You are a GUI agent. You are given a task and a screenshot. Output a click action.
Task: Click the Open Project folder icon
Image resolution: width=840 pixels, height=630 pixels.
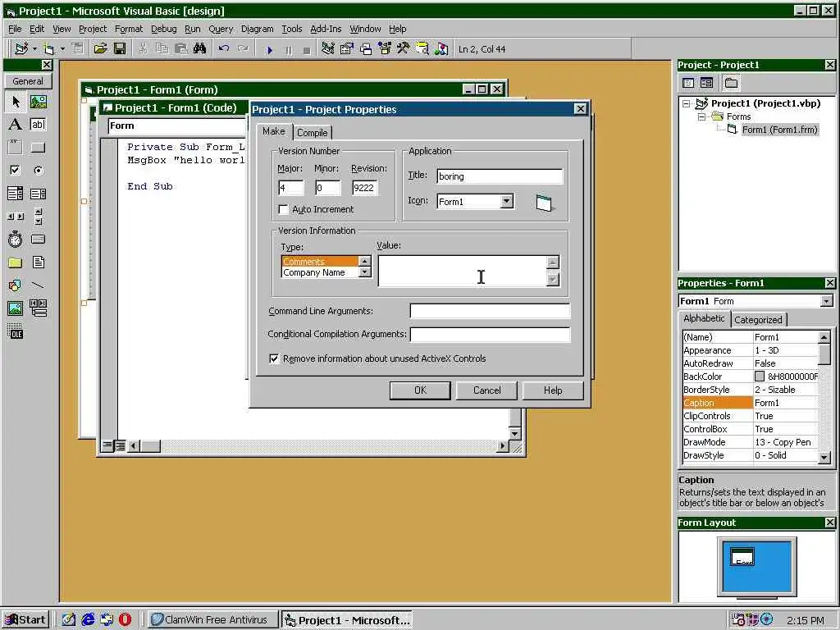(100, 49)
